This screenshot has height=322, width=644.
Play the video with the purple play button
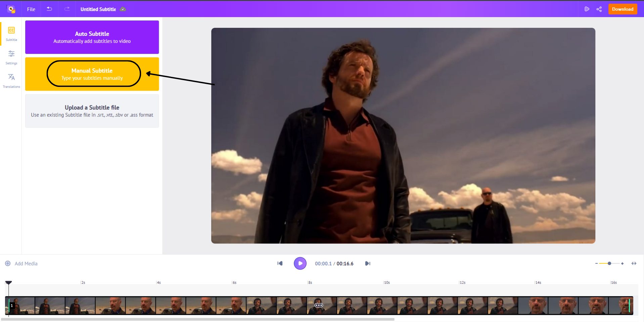click(x=300, y=263)
